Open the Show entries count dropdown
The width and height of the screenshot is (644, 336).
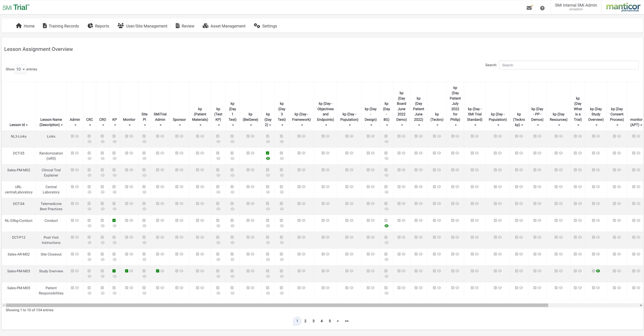point(20,69)
